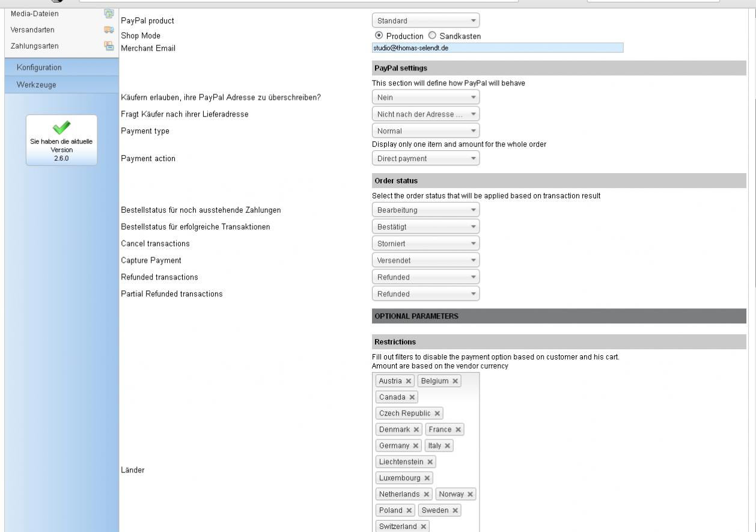Click the green checkmark version icon
Image resolution: width=756 pixels, height=532 pixels.
pos(61,127)
